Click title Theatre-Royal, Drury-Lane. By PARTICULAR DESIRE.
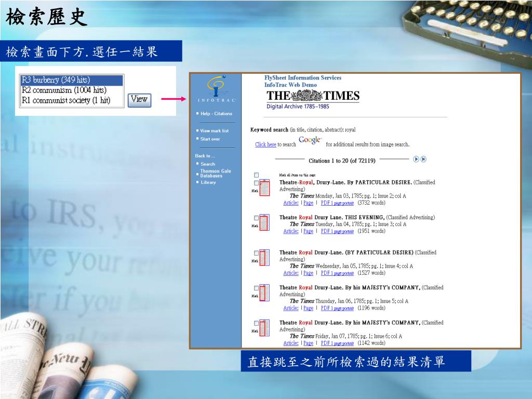Image resolution: width=532 pixels, height=399 pixels. [x=345, y=182]
